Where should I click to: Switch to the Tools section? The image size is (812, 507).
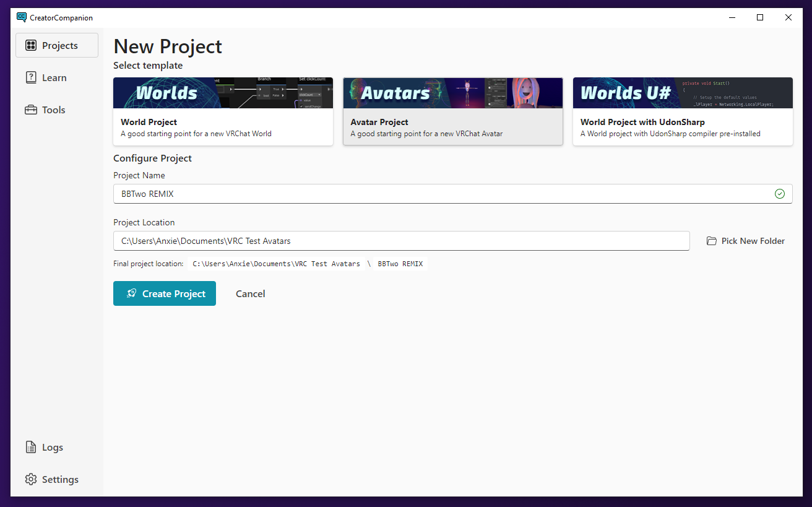[53, 109]
